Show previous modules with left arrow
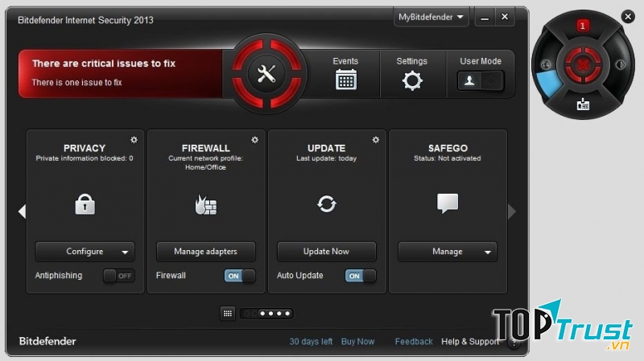The width and height of the screenshot is (644, 361). click(23, 211)
